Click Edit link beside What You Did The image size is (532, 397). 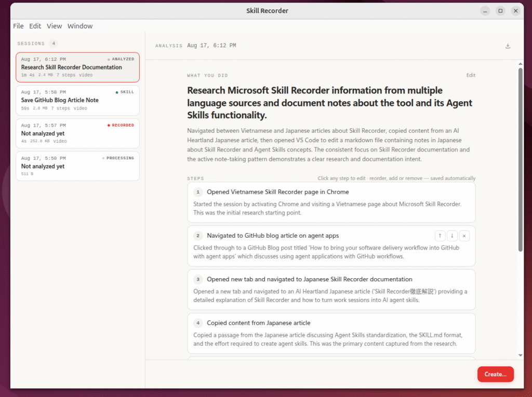tap(471, 75)
